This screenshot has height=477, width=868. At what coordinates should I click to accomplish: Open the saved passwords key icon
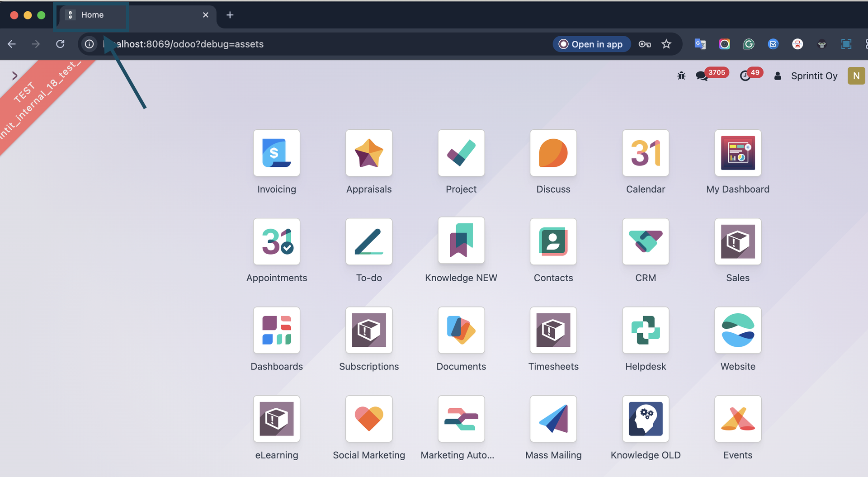click(645, 44)
